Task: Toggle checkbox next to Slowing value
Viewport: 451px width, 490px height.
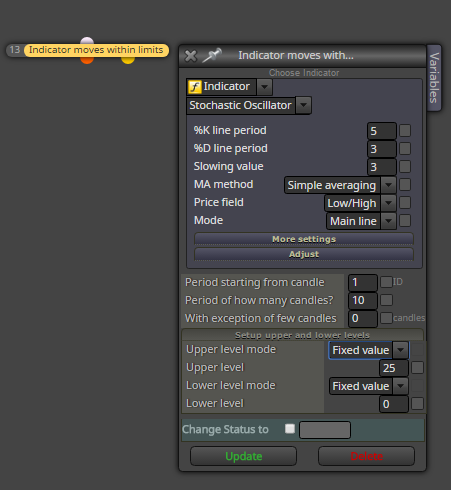Action: 405,166
